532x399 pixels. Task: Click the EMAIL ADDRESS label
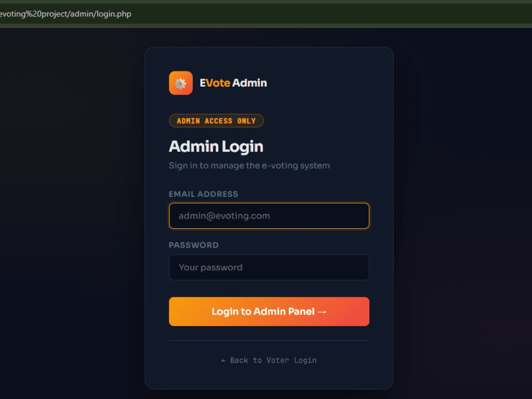[x=204, y=194]
